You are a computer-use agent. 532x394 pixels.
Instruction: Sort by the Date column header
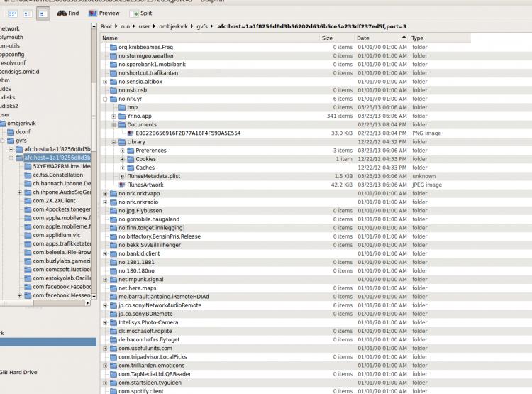tap(382, 38)
